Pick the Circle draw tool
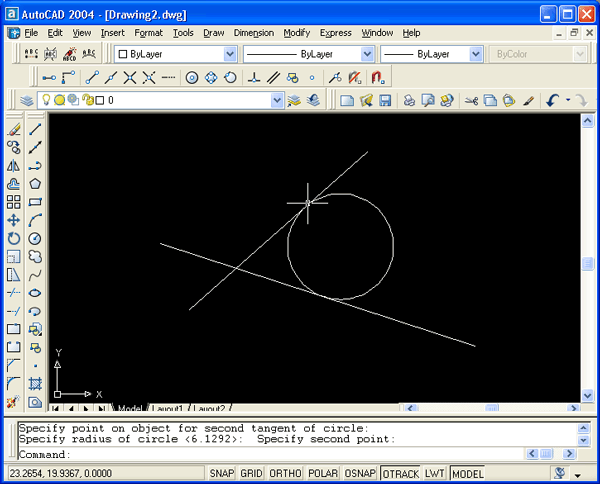This screenshot has height=484, width=600. click(35, 238)
